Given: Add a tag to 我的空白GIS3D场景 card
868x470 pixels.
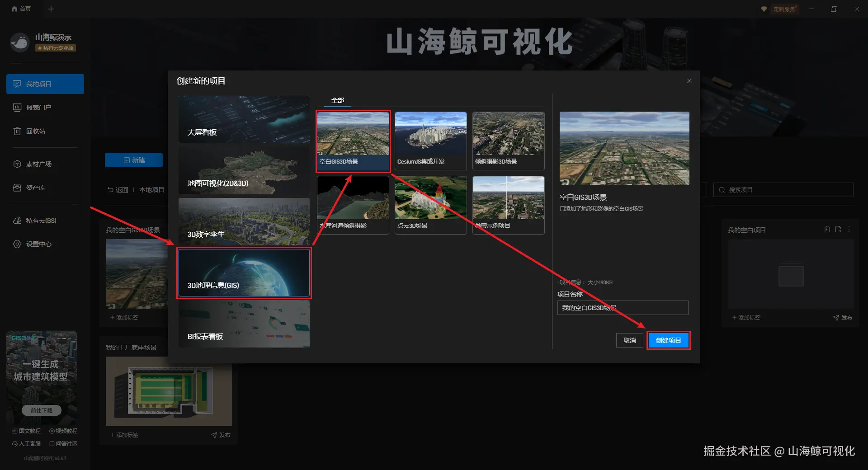Looking at the screenshot, I should (x=124, y=318).
